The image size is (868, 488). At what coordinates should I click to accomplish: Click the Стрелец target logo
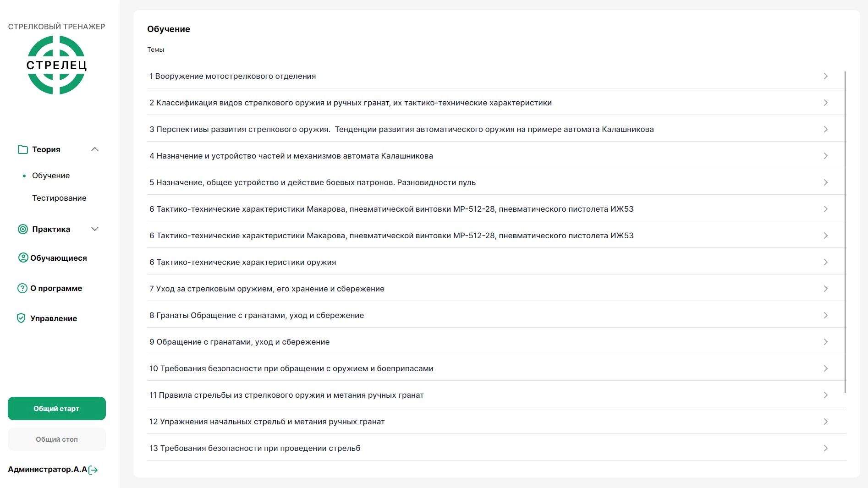56,65
